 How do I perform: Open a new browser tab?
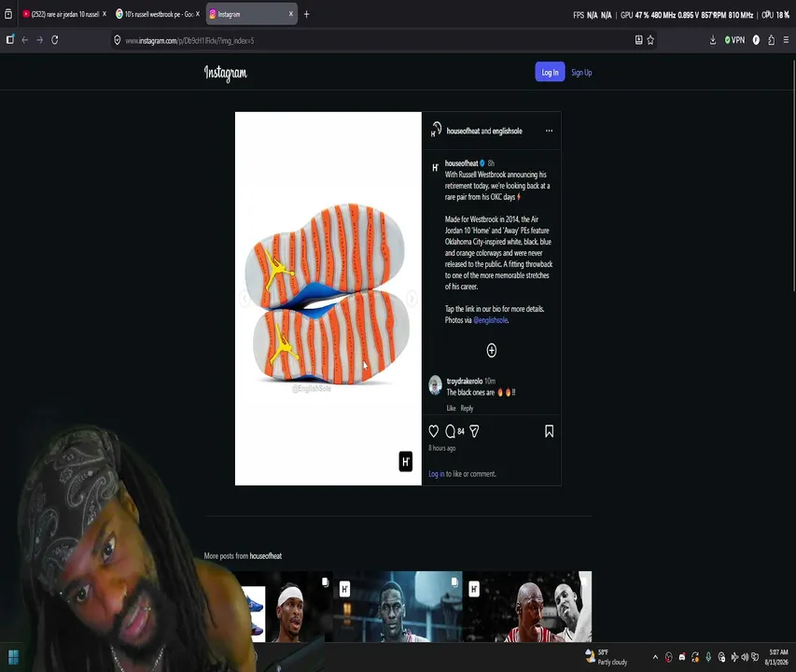pyautogui.click(x=307, y=14)
